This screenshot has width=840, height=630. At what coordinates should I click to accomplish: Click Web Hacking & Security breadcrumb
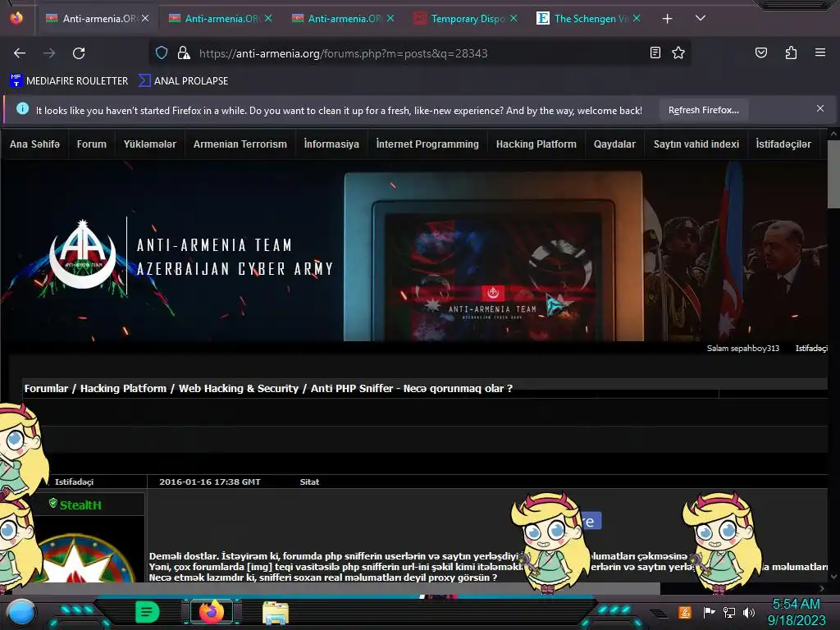coord(239,388)
